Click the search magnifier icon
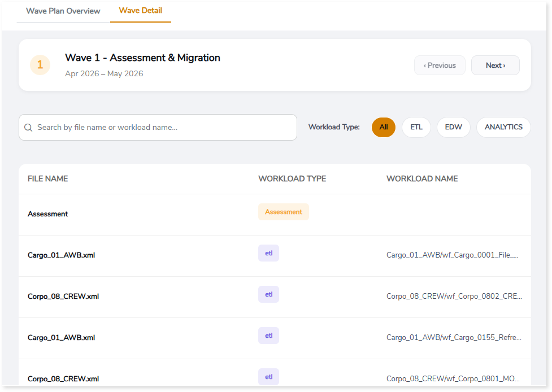The height and width of the screenshot is (392, 552). coord(28,128)
